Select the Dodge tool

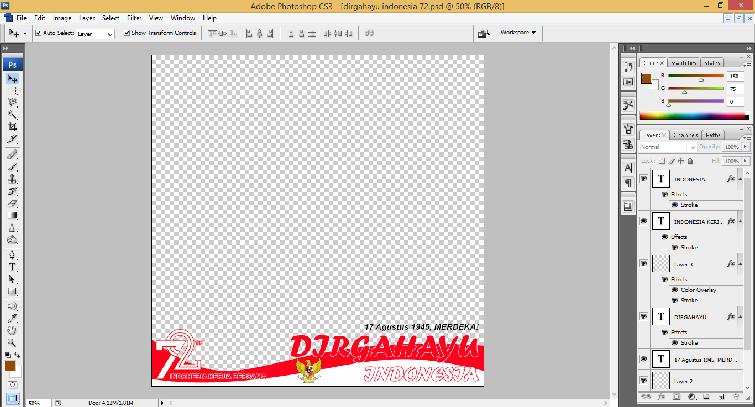(13, 240)
